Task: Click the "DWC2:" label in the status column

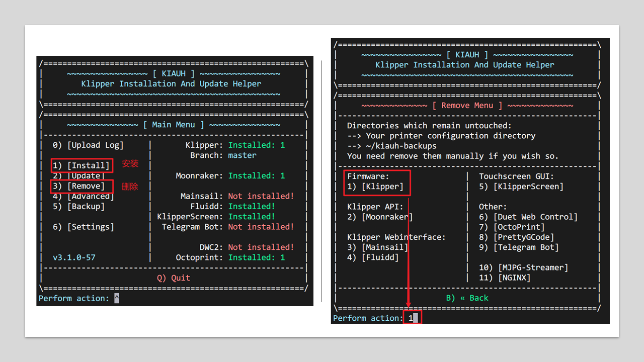Action: [211, 247]
